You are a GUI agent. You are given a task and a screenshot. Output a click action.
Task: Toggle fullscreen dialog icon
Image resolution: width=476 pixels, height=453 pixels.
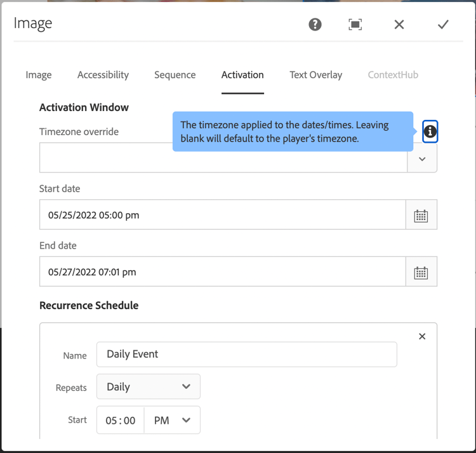(355, 25)
